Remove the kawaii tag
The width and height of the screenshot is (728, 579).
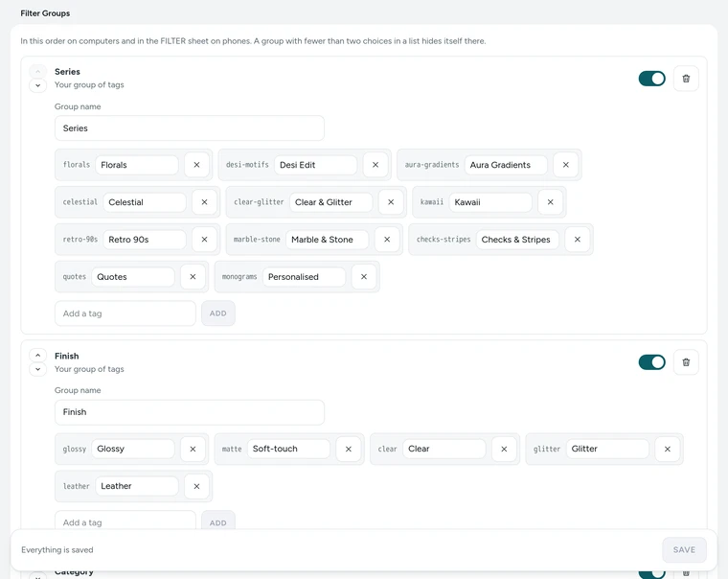550,202
